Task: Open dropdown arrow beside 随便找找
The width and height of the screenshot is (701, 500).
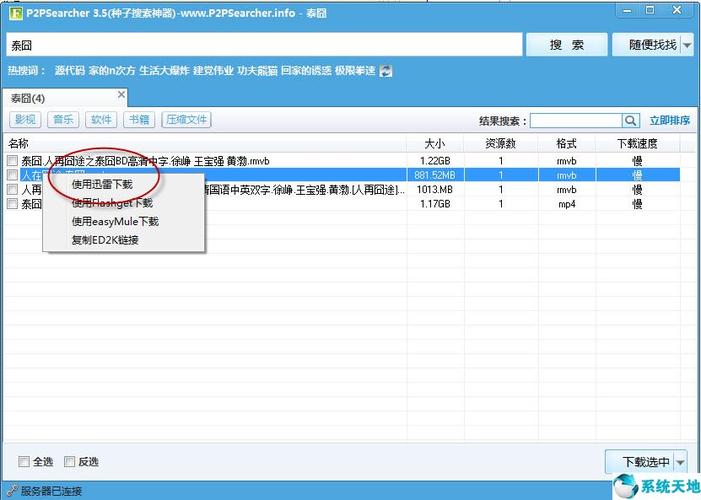Action: pyautogui.click(x=687, y=45)
